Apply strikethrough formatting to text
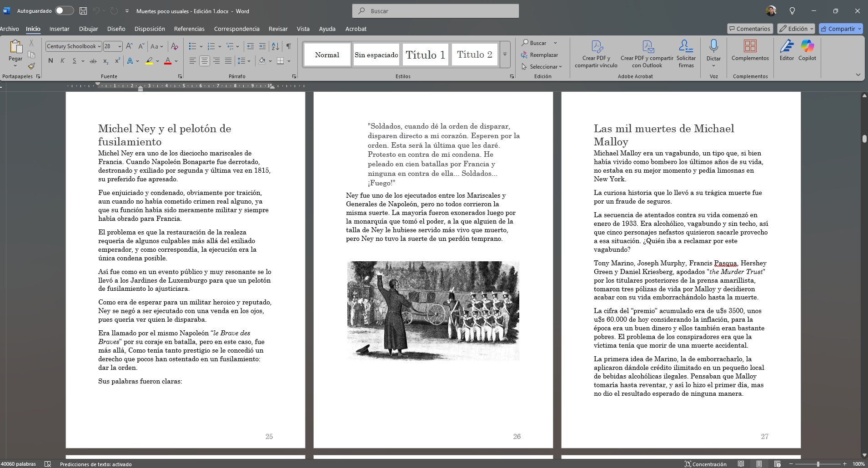This screenshot has height=468, width=868. click(x=93, y=61)
